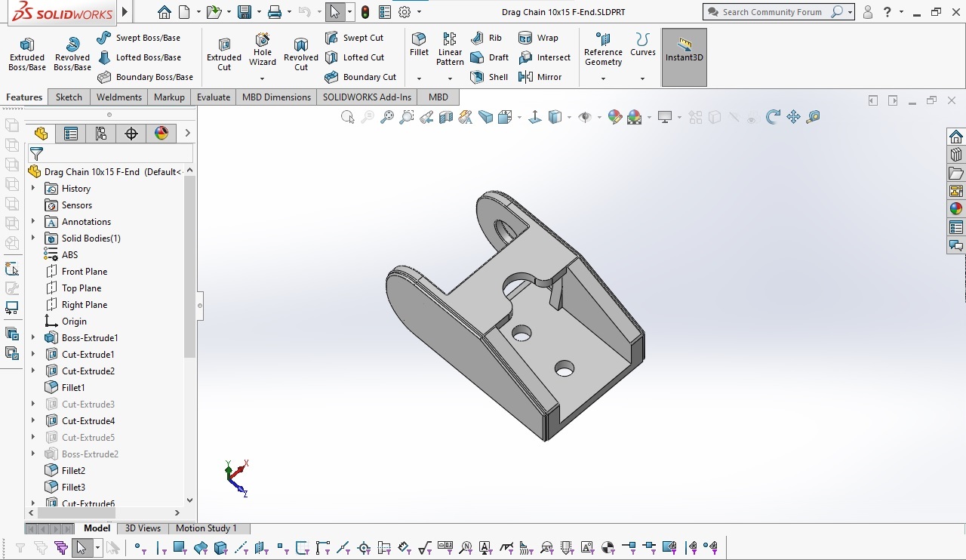Image resolution: width=966 pixels, height=560 pixels.
Task: Select the Lofted Boss/Base tool
Action: point(139,57)
